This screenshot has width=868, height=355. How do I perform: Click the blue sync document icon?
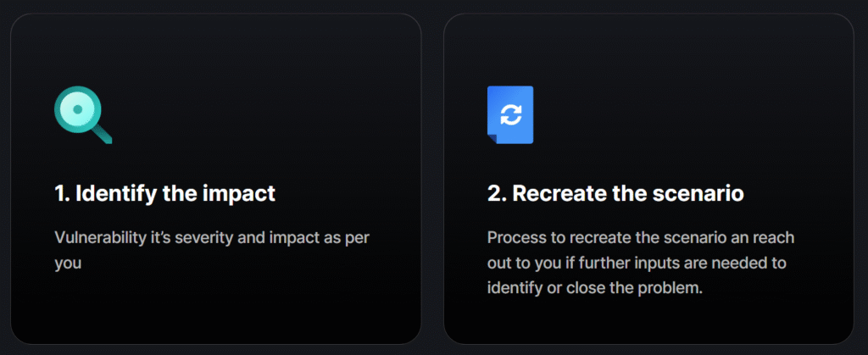click(x=509, y=114)
